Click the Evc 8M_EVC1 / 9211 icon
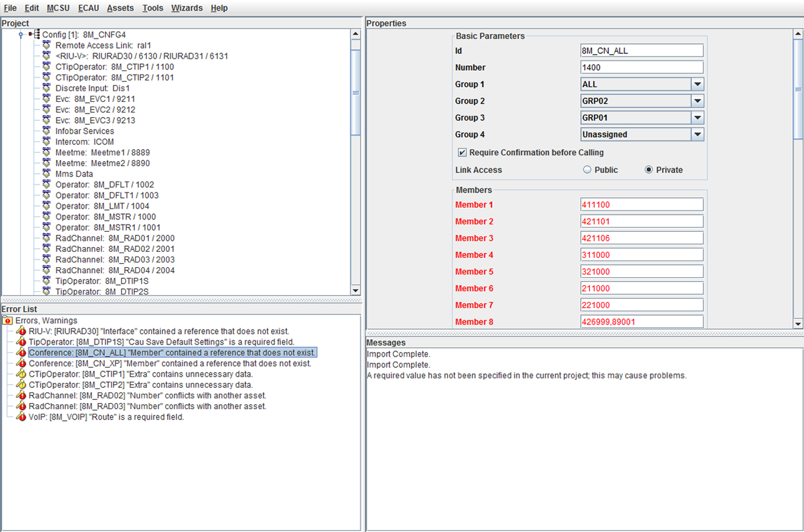This screenshot has width=804, height=532. coord(46,99)
